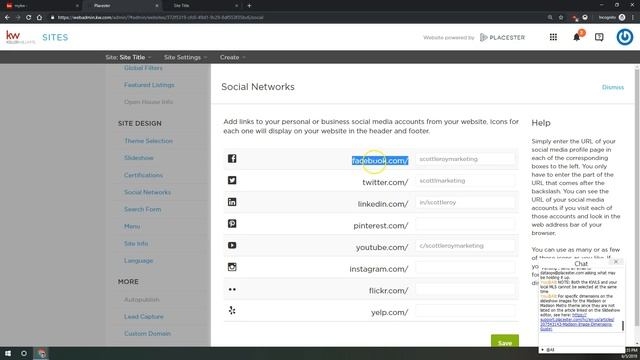Open Global Filters in sidebar

tap(143, 68)
